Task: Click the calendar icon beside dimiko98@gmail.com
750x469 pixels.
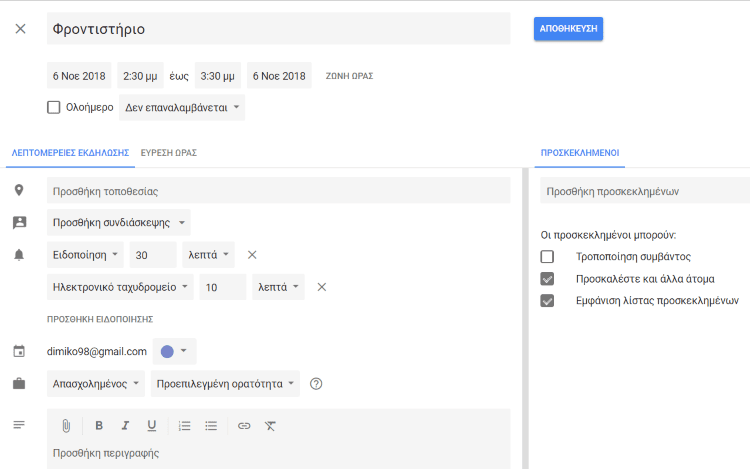Action: pyautogui.click(x=19, y=351)
